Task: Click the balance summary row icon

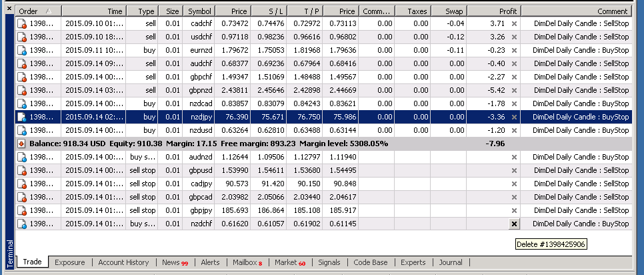Action: [21, 144]
